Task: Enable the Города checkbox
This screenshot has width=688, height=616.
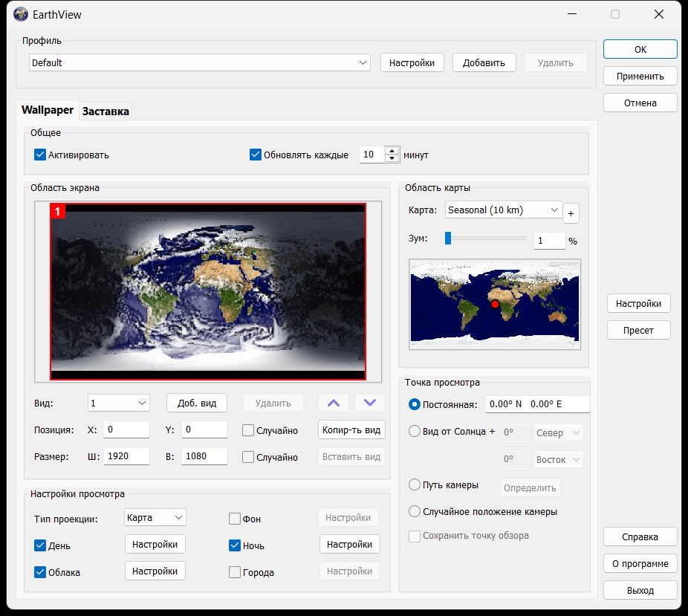Action: click(235, 572)
